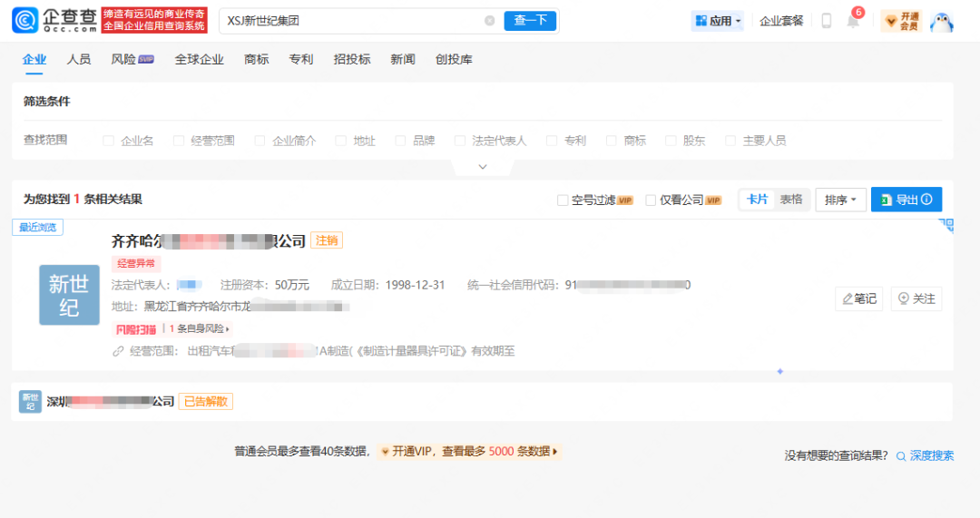Select the 专利 tab in the top navigation
This screenshot has height=518, width=980.
[x=300, y=59]
